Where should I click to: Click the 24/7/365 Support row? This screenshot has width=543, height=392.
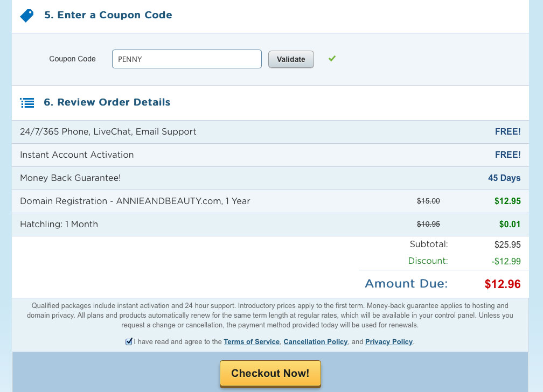[270, 131]
